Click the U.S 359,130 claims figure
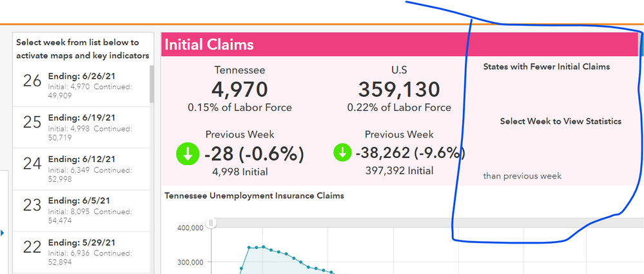This screenshot has height=274, width=644. pos(398,90)
